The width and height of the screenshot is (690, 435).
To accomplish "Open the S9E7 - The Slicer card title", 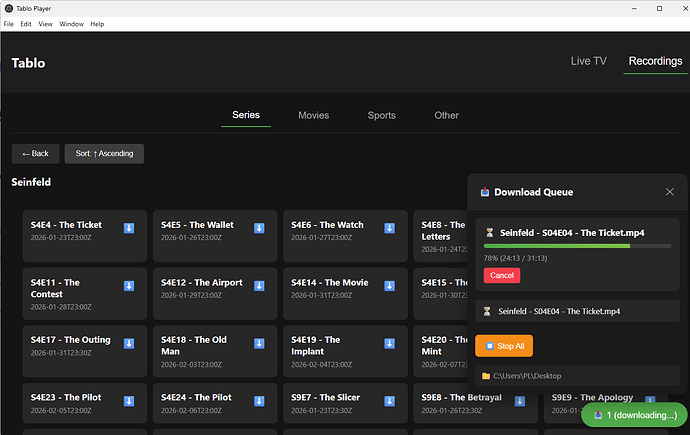I will click(x=326, y=397).
